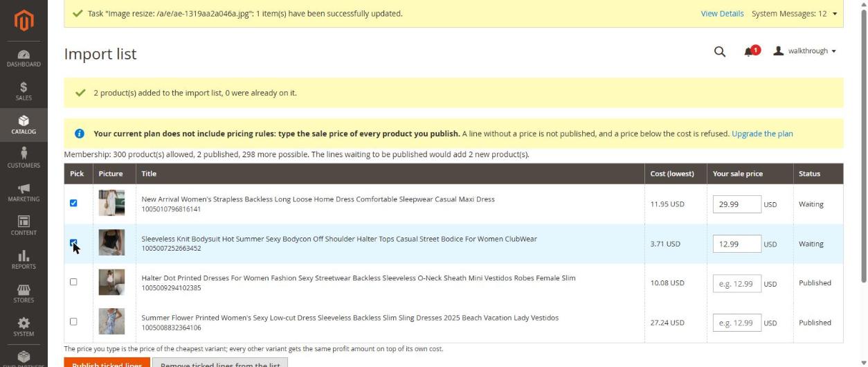Click the search magnifier icon
This screenshot has height=367, width=868.
click(720, 51)
